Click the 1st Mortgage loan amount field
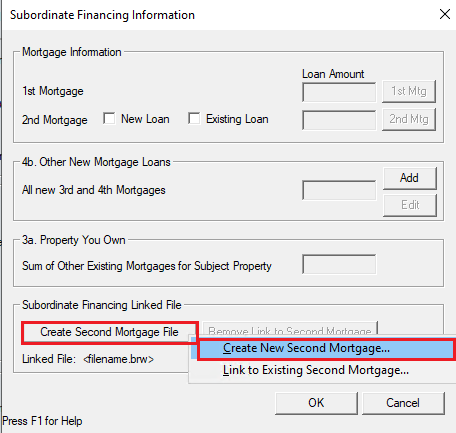Screen dimensions: 456x433 coord(339,92)
